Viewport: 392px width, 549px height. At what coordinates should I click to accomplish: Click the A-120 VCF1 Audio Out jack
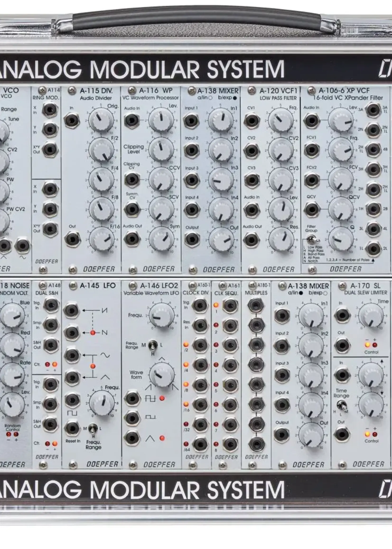coord(252,239)
